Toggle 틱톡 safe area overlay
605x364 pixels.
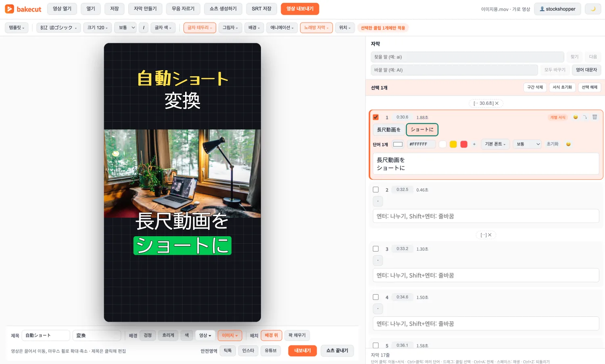[x=227, y=351]
